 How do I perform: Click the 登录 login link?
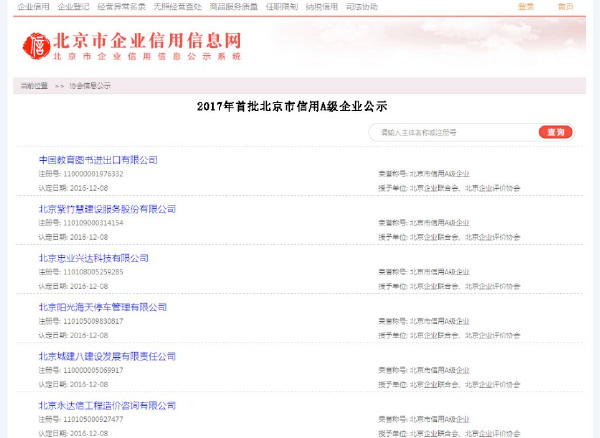(526, 7)
